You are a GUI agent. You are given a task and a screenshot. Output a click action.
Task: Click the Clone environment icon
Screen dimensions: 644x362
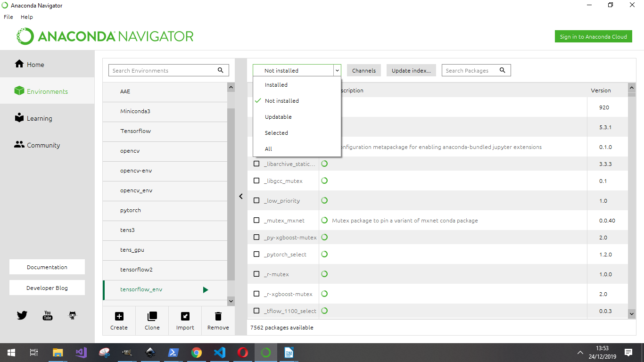click(x=152, y=316)
